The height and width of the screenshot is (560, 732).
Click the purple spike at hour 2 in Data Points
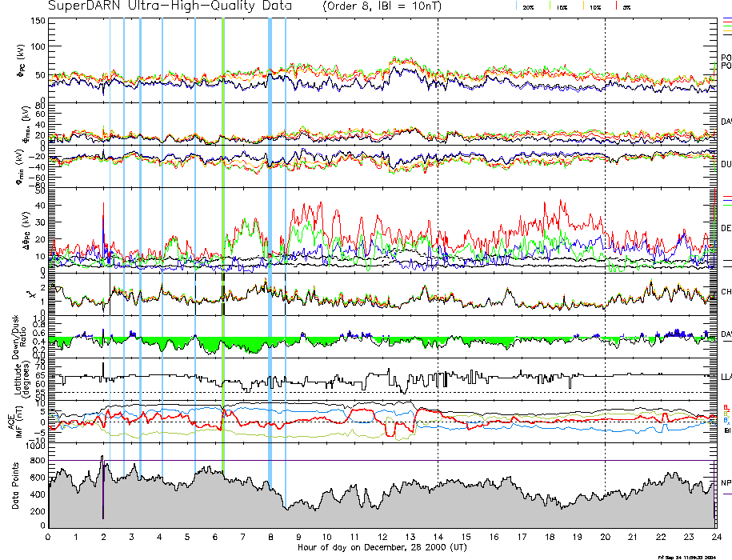click(x=103, y=496)
